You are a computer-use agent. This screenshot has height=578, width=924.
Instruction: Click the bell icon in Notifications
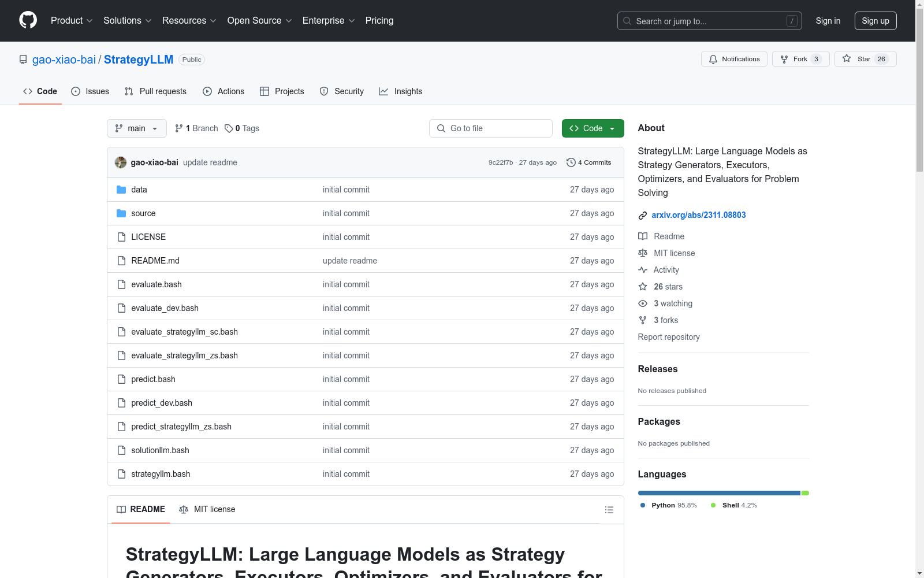[x=713, y=59]
